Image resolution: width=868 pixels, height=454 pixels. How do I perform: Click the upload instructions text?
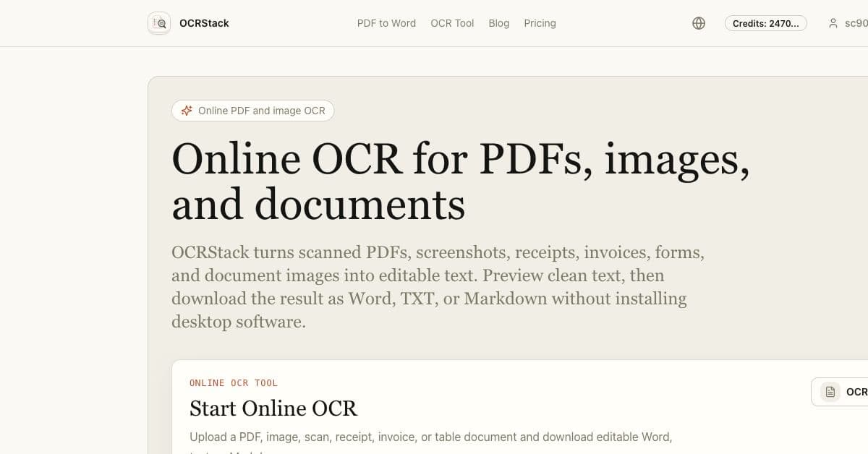pos(431,443)
